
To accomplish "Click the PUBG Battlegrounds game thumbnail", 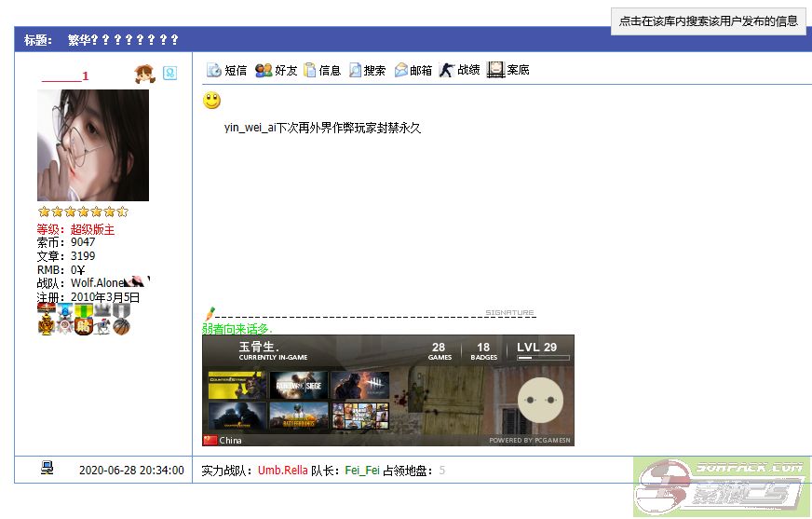I will pos(298,416).
